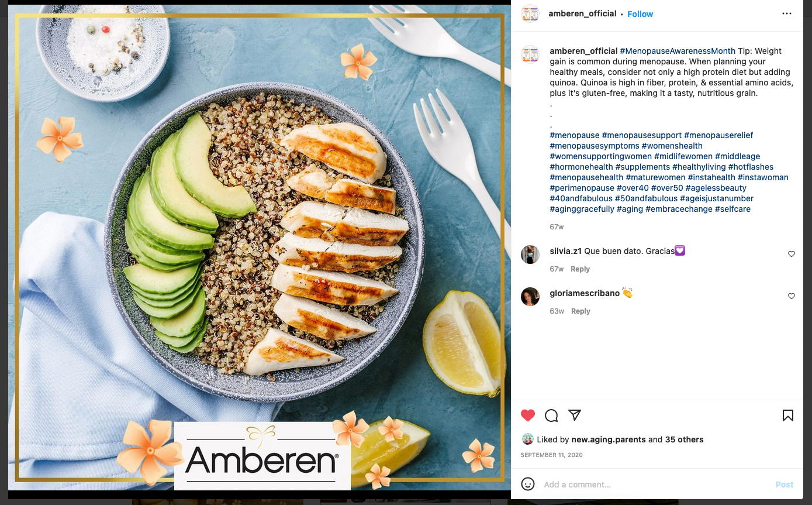Like silvia.z1's comment heart
Screen dimensions: 812x505
pos(792,254)
